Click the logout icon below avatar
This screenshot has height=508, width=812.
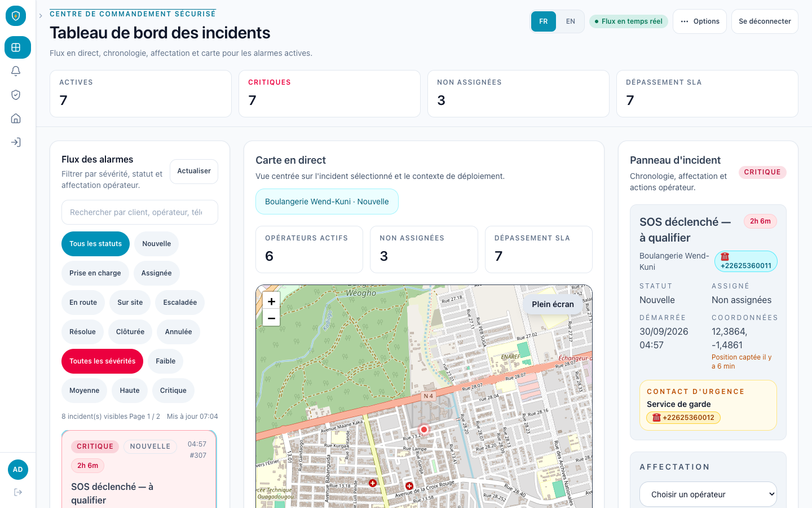[18, 492]
